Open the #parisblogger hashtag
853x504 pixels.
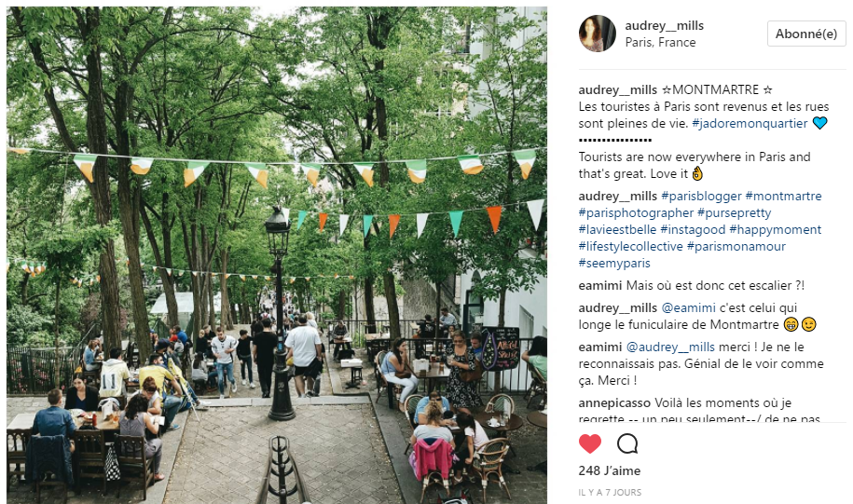701,197
